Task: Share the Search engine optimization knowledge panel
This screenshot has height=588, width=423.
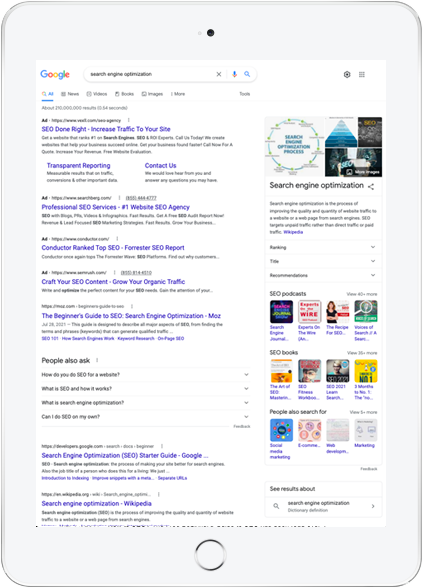Action: [x=371, y=186]
